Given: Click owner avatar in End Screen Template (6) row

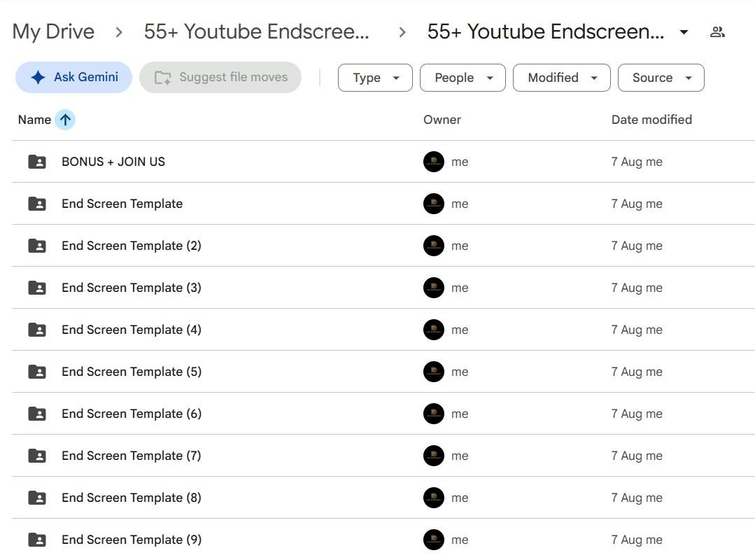Looking at the screenshot, I should [x=434, y=414].
